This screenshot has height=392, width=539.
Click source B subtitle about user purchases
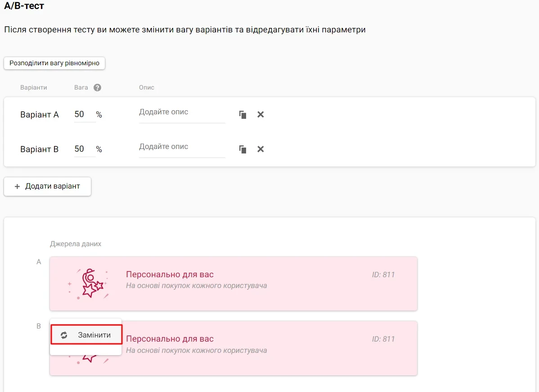click(x=196, y=351)
